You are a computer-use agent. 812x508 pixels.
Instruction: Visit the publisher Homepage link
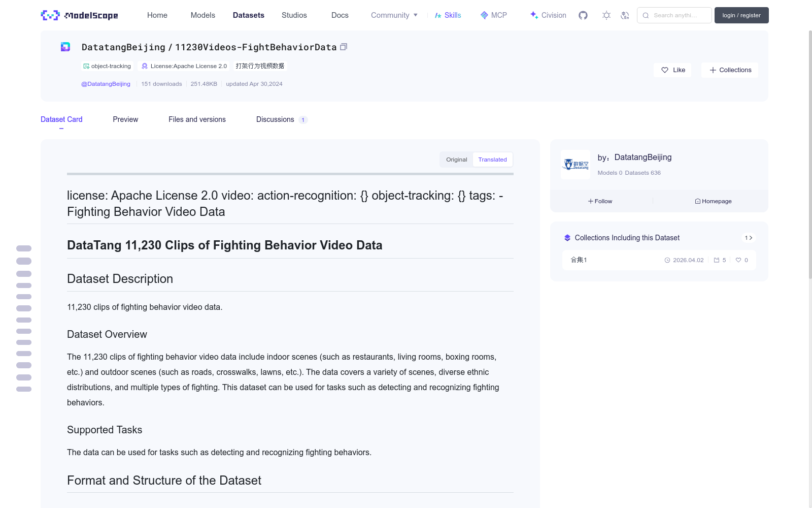713,201
